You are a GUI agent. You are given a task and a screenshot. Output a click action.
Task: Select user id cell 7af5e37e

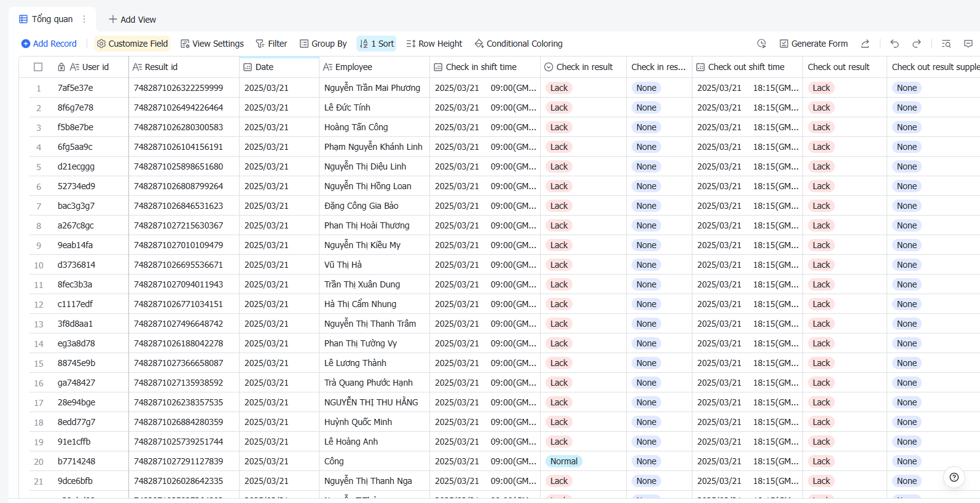pos(90,88)
